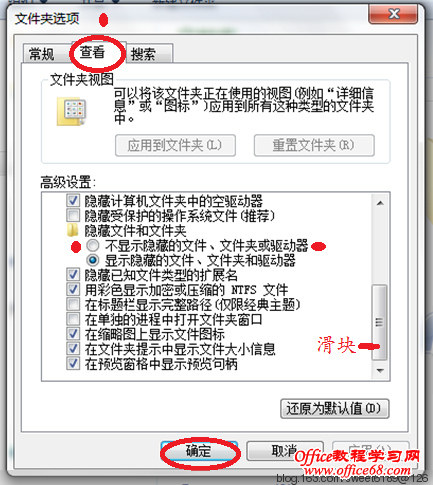The width and height of the screenshot is (433, 485).
Task: Enable 在标题栏显示完整路径 checkbox
Action: [x=73, y=304]
